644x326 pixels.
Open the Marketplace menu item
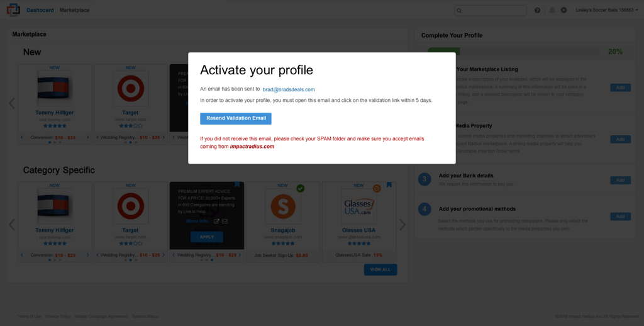(x=74, y=10)
